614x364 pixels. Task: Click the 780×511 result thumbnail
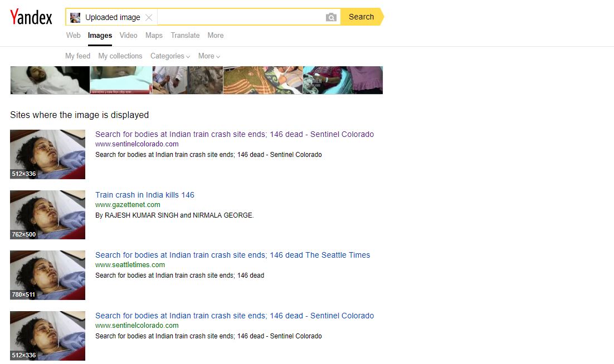coord(47,276)
